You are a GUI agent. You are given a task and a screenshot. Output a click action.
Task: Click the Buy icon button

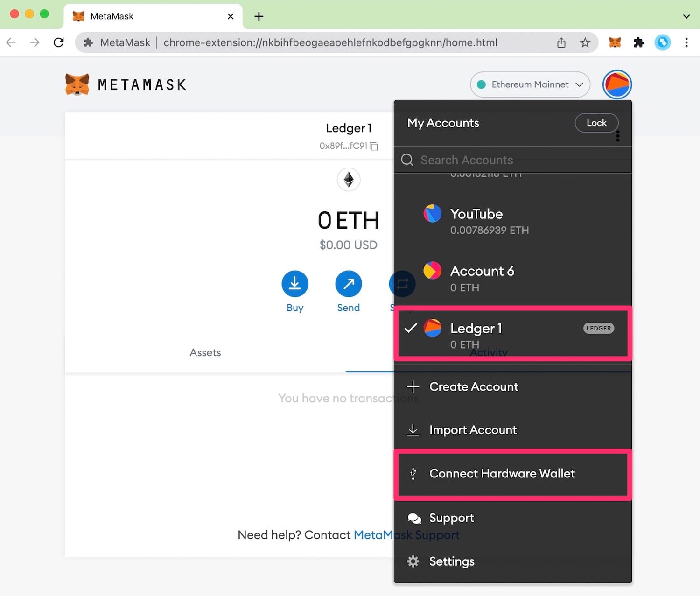(x=295, y=284)
